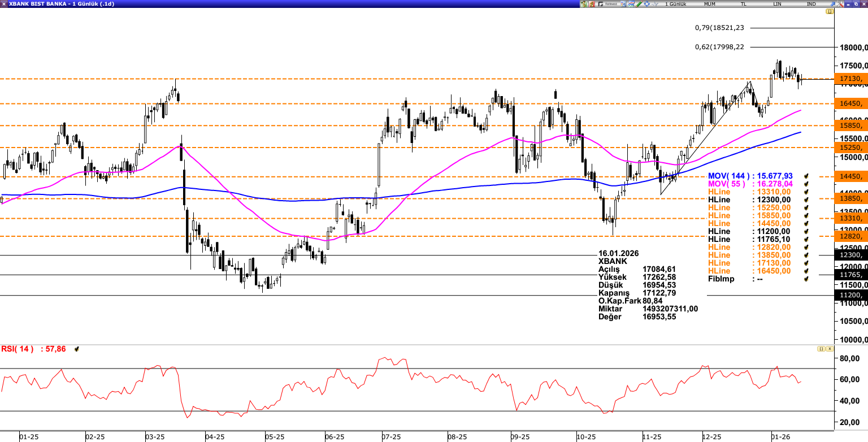Open the MUM chart type selector
The height and width of the screenshot is (442, 868).
tap(709, 3)
